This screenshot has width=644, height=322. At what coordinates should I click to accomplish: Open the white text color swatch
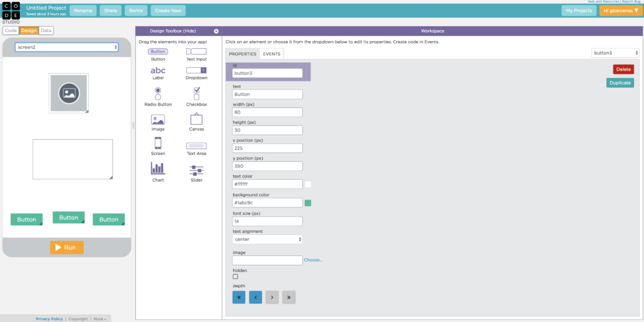(x=308, y=184)
